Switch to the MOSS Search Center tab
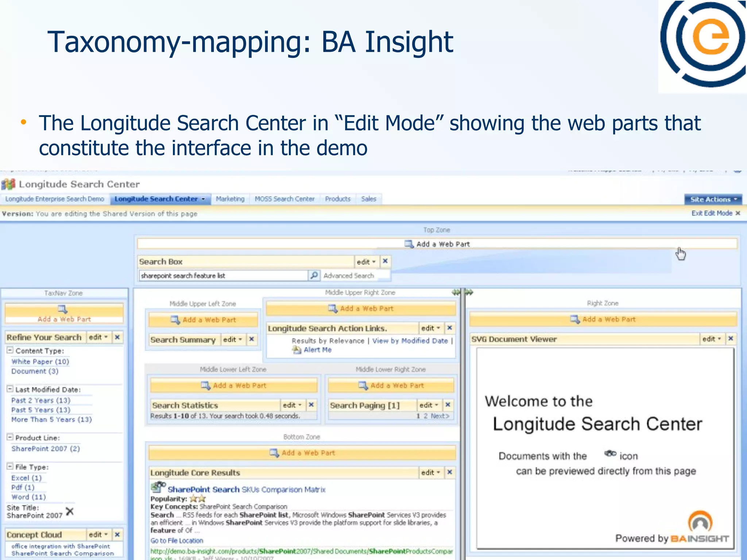The width and height of the screenshot is (747, 560). pos(285,199)
